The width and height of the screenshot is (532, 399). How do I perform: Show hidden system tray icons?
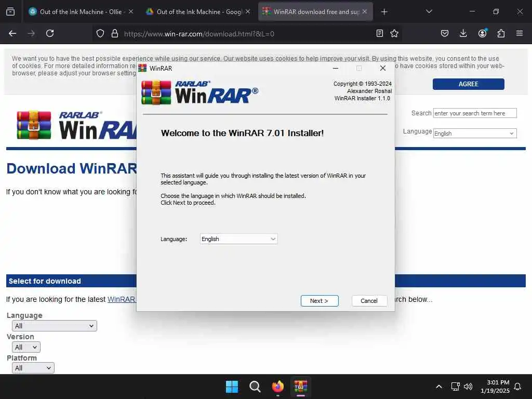click(x=438, y=387)
